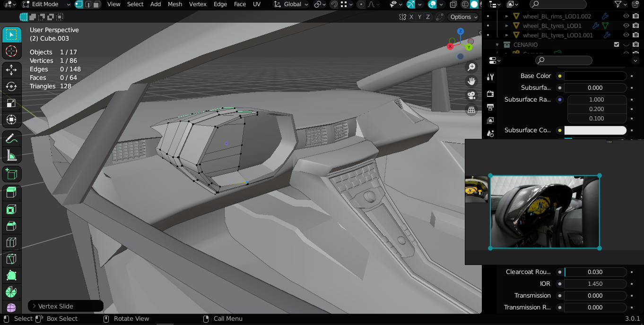Open the View Layer properties tab

(490, 120)
